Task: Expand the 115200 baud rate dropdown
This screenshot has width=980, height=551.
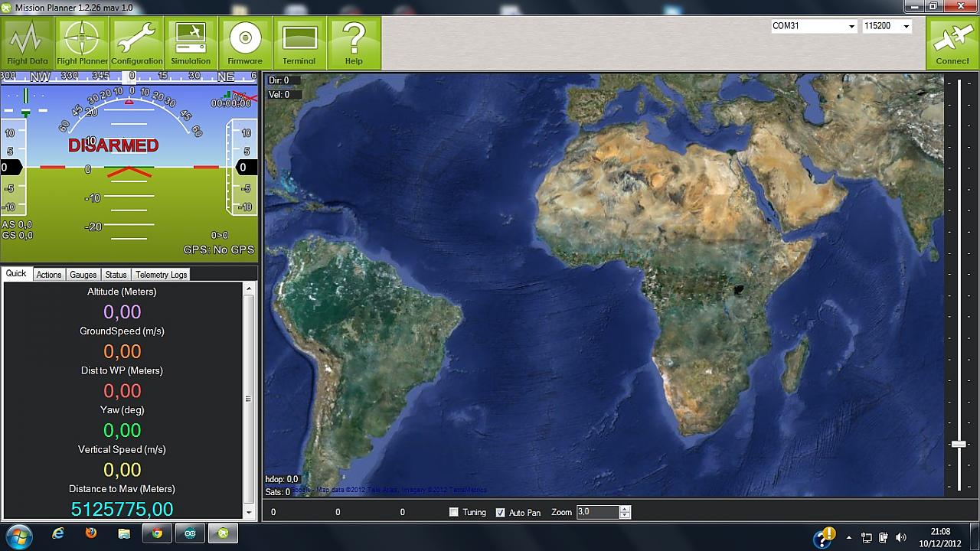Action: pos(906,26)
